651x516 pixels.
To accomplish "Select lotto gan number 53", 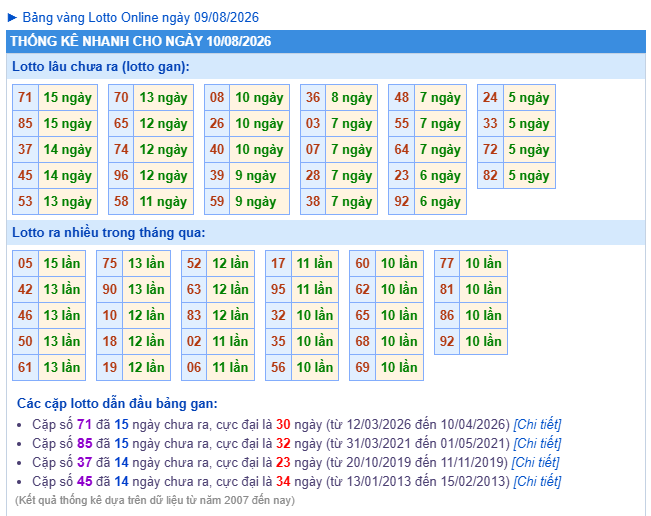I will [25, 201].
